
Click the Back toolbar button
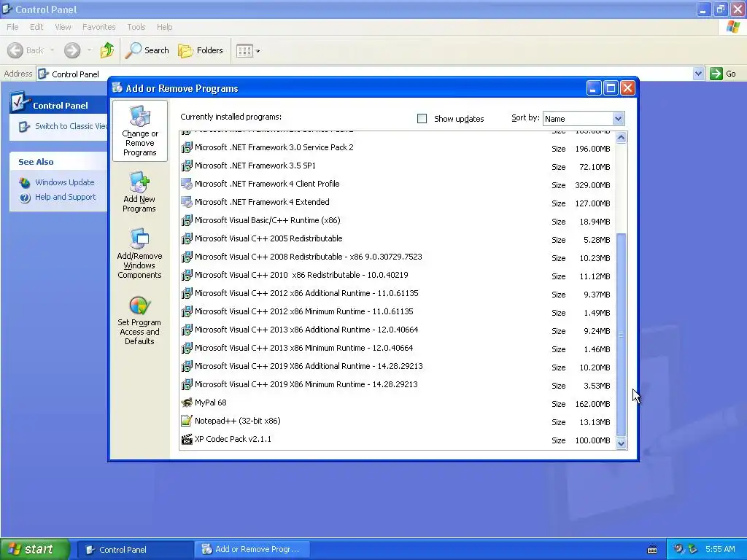click(x=26, y=50)
